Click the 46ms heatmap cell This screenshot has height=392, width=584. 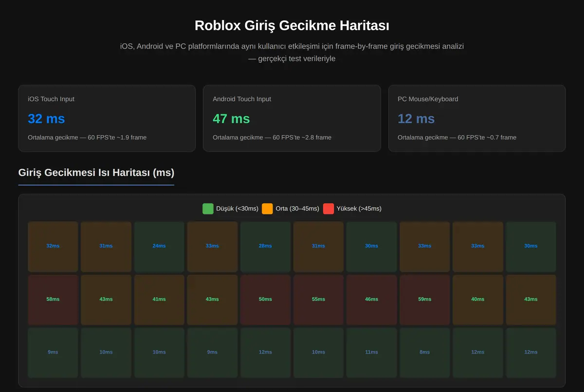[371, 300]
